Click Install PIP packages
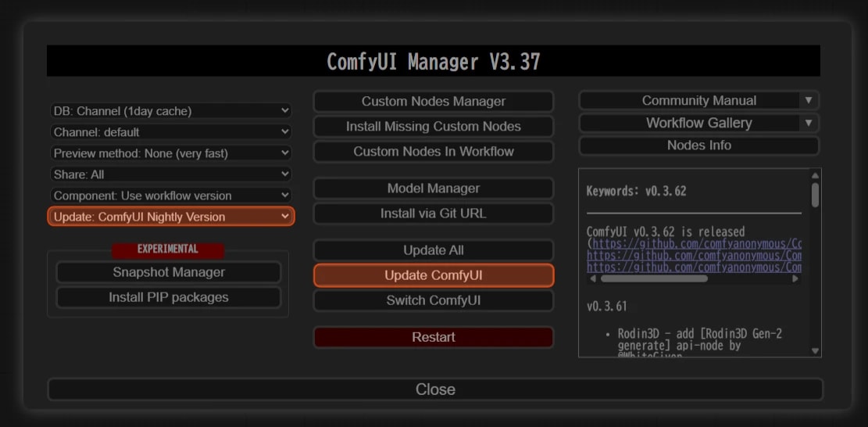The width and height of the screenshot is (868, 427). coord(169,297)
